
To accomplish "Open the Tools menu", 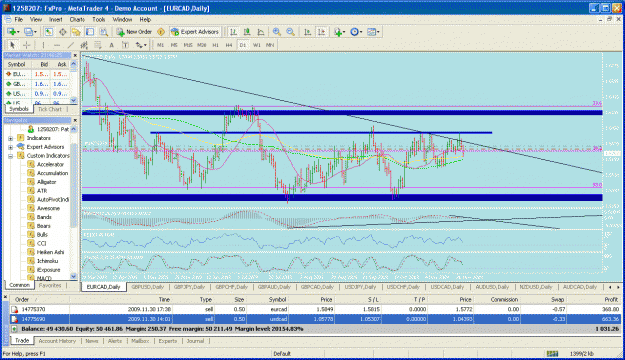I will (x=99, y=19).
